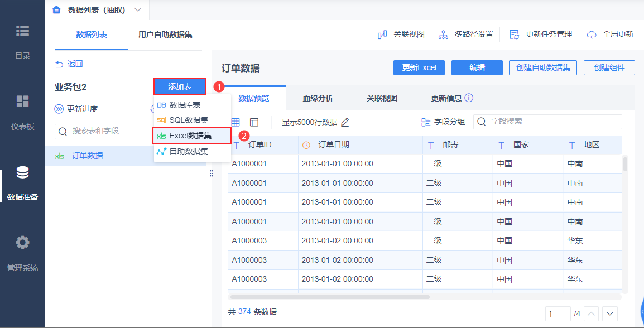Open the 仪表板 dashboard sidebar icon
Image resolution: width=644 pixels, height=328 pixels.
coord(22,102)
